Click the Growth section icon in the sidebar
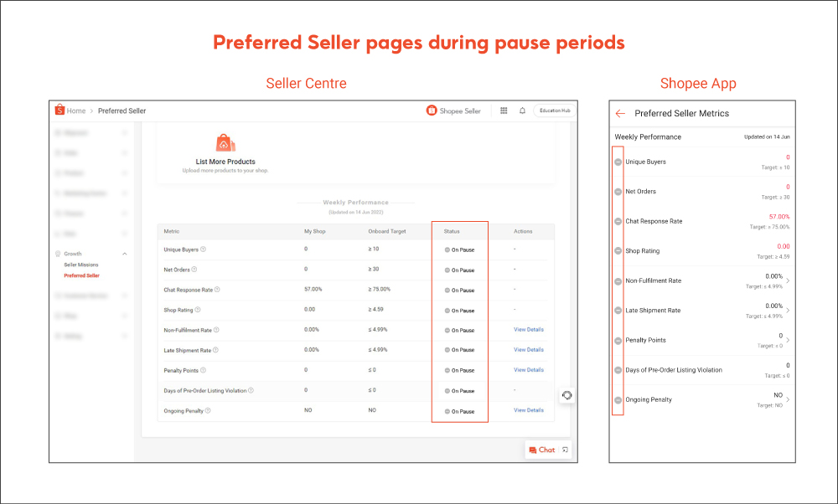 point(58,254)
